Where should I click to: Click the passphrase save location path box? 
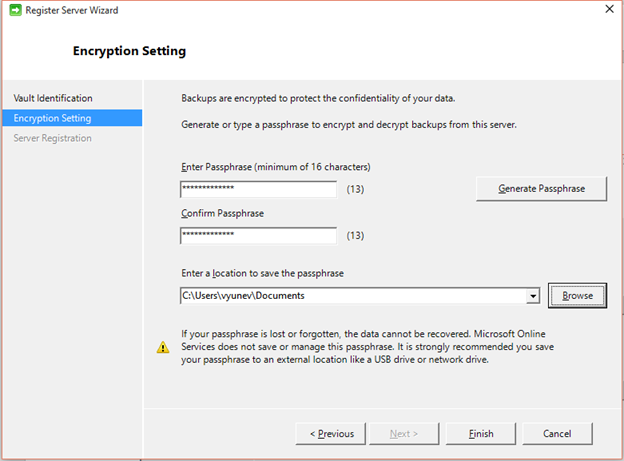coord(352,295)
